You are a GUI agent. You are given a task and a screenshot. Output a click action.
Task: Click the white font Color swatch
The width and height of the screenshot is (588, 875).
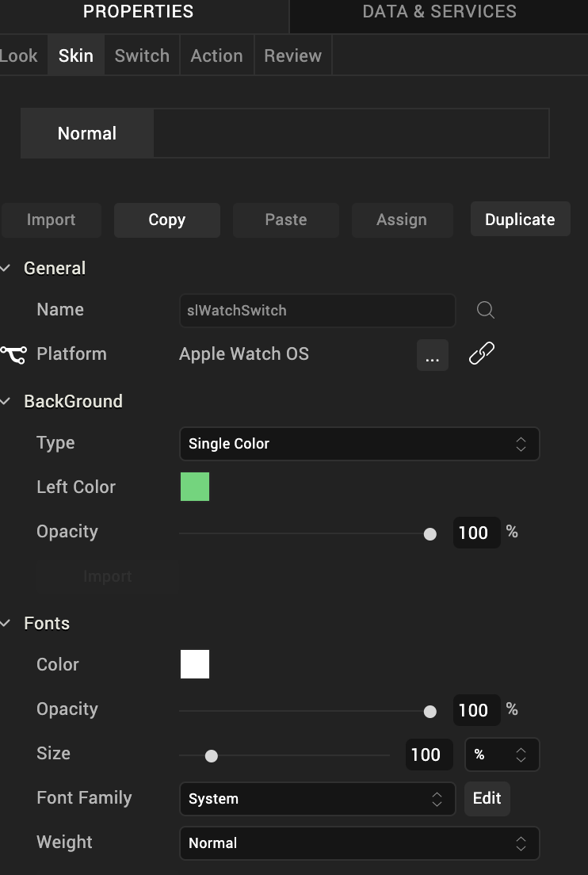tap(195, 664)
